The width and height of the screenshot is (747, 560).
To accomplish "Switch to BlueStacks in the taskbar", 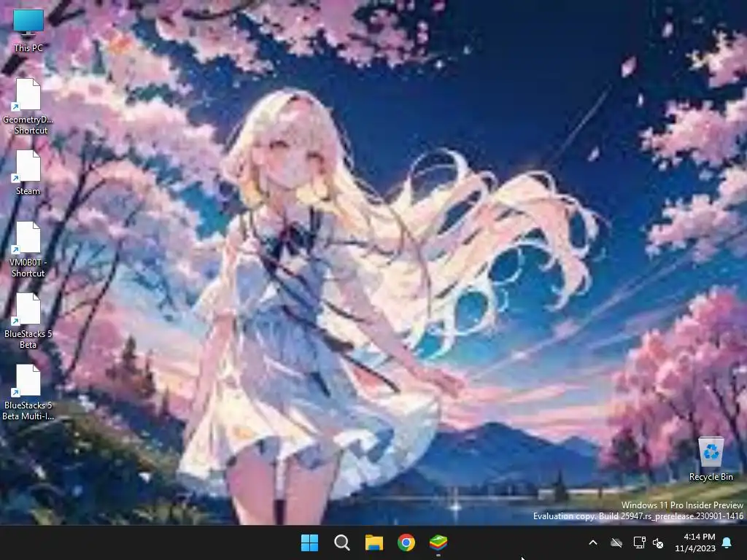I will click(x=438, y=542).
